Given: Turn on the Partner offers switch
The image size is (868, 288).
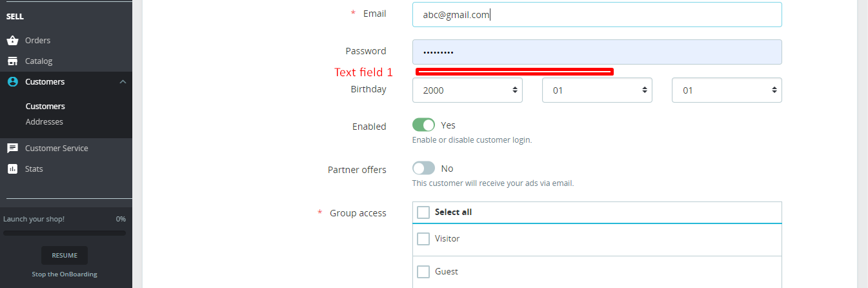Looking at the screenshot, I should 423,169.
